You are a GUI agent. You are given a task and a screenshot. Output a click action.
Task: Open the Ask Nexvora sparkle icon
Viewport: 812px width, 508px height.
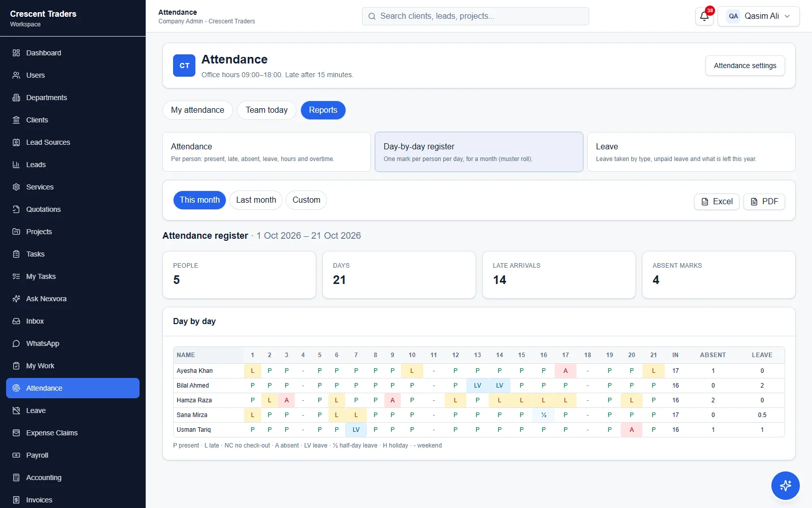pos(16,299)
